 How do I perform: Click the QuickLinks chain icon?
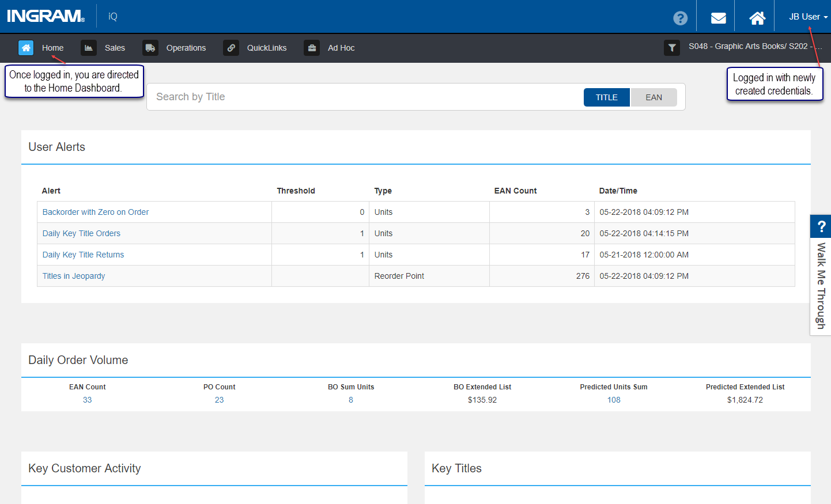pos(231,48)
